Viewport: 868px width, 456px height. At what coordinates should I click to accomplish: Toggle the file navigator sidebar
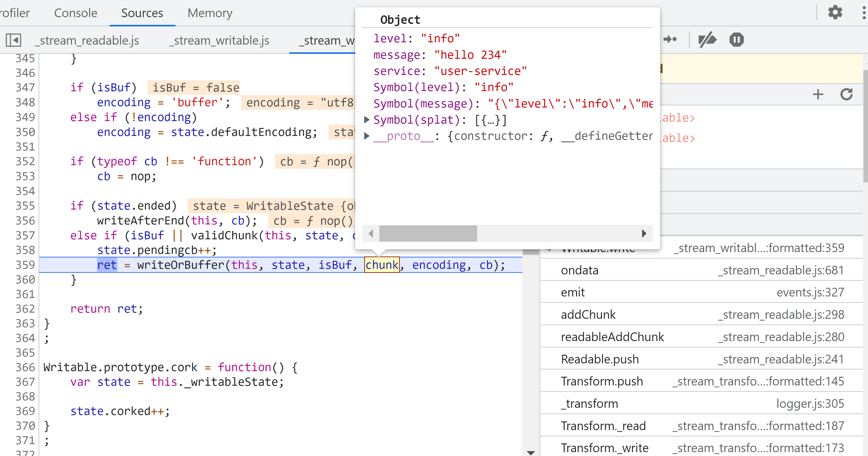click(14, 40)
